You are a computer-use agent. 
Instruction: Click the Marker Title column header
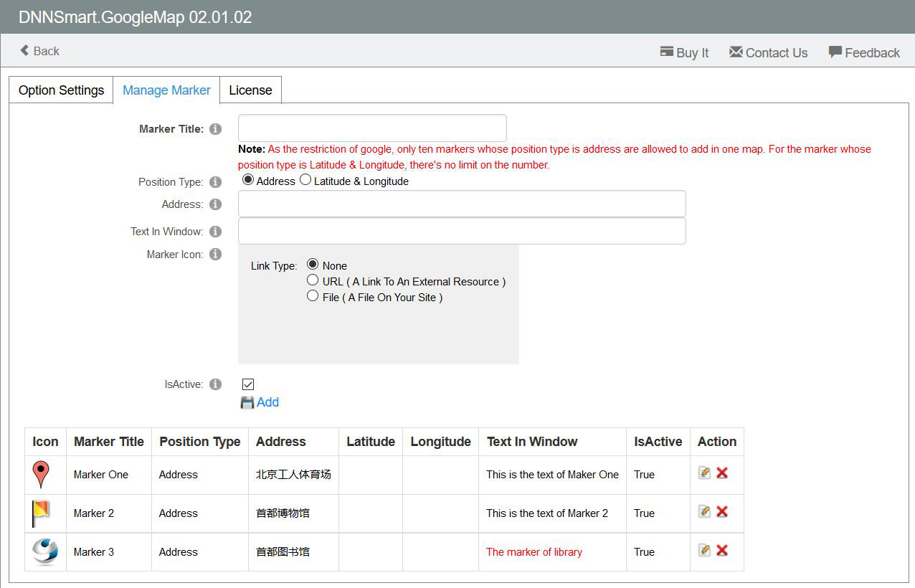(x=109, y=442)
